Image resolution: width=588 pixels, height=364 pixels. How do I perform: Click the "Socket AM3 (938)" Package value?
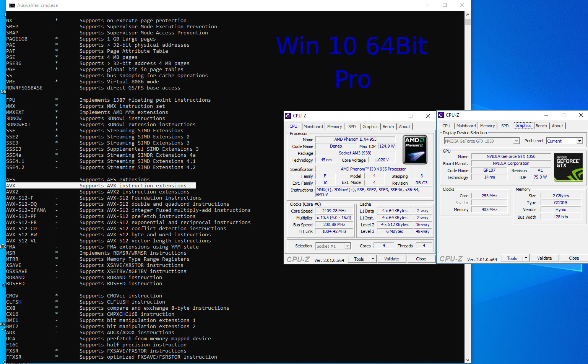pos(355,153)
